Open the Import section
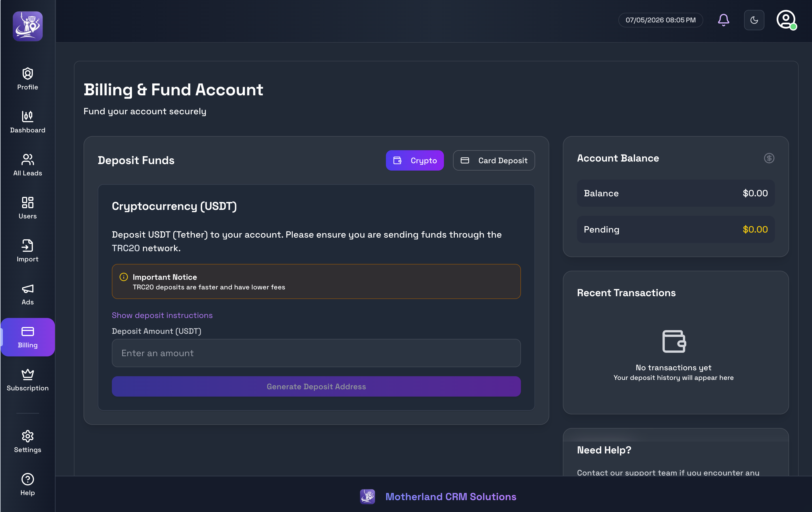The height and width of the screenshot is (512, 812). pyautogui.click(x=28, y=251)
